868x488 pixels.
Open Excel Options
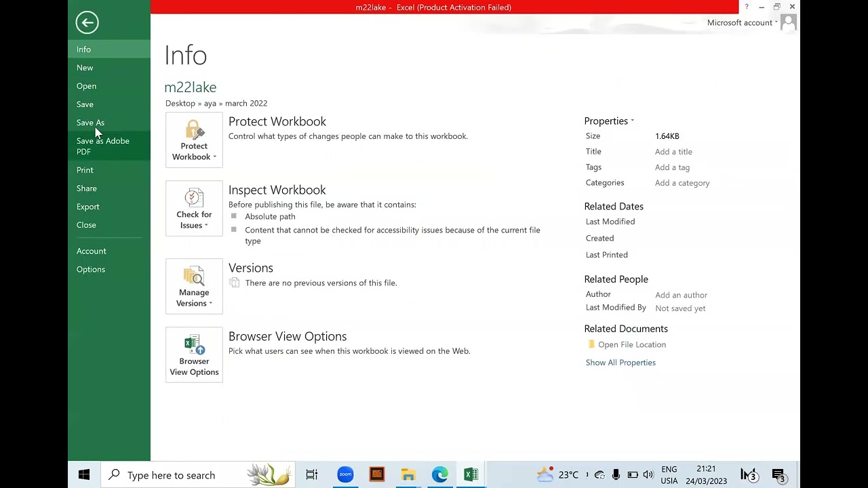pyautogui.click(x=109, y=270)
